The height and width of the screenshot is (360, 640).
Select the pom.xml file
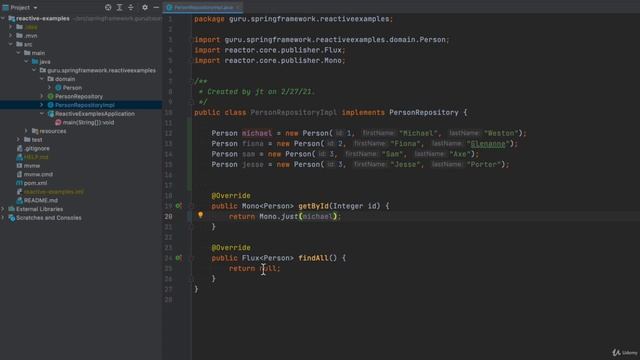pyautogui.click(x=35, y=183)
